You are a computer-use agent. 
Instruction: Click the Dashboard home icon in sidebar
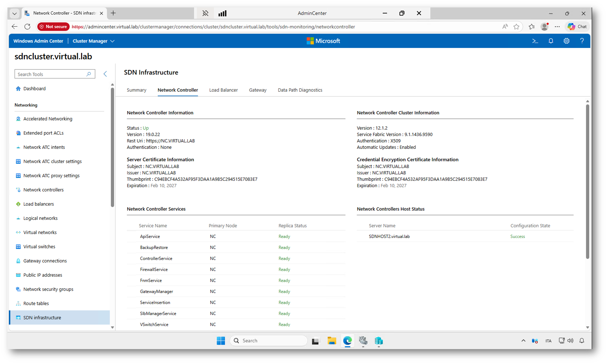click(18, 89)
